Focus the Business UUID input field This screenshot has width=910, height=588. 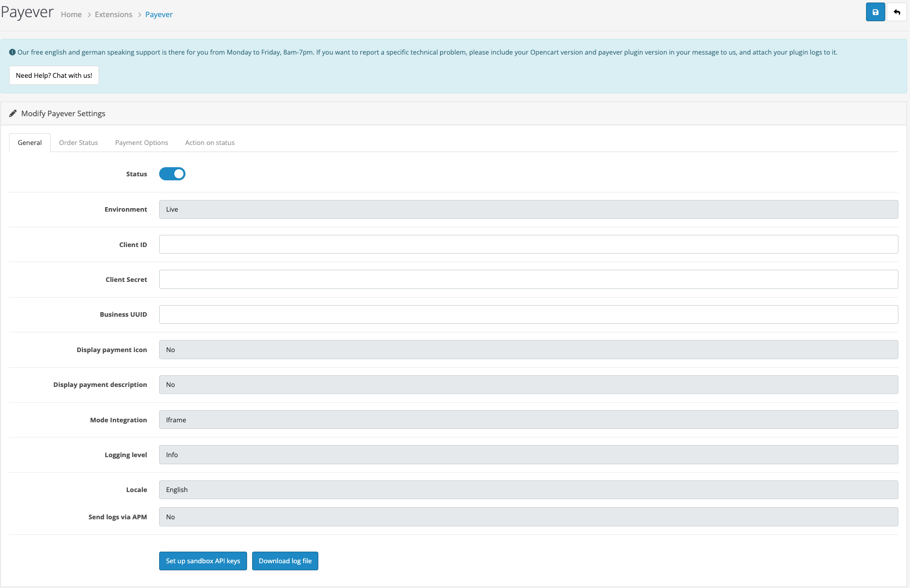pos(529,314)
